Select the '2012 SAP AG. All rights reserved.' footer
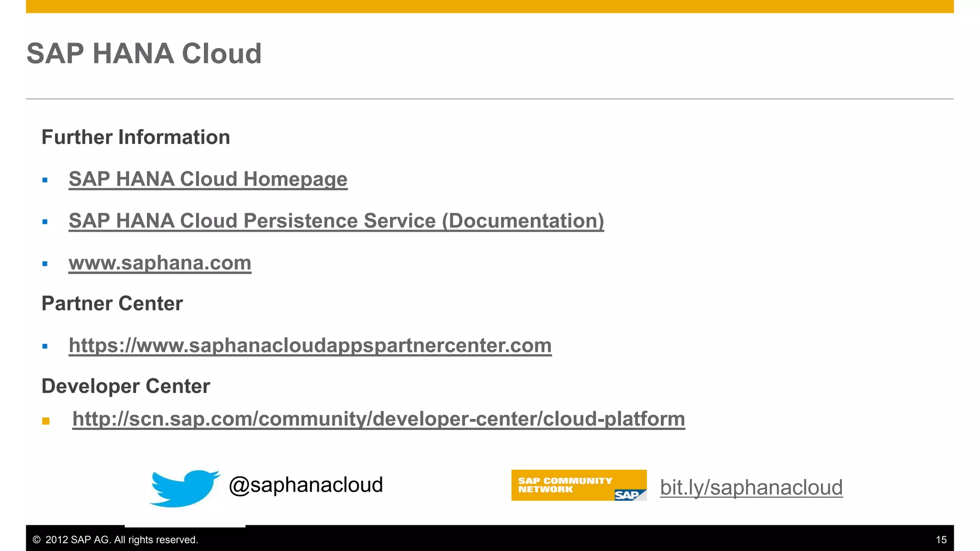 pos(115,540)
